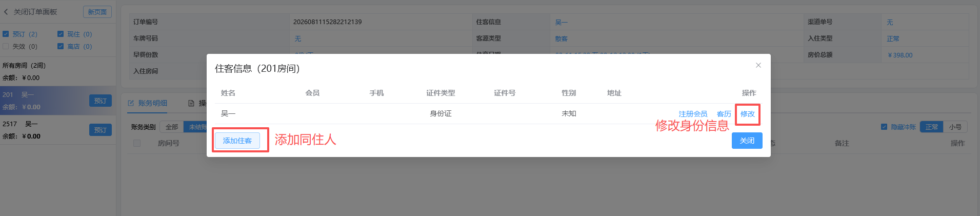The height and width of the screenshot is (216, 980).
Task: Click the 会员 column header
Action: [x=312, y=93]
